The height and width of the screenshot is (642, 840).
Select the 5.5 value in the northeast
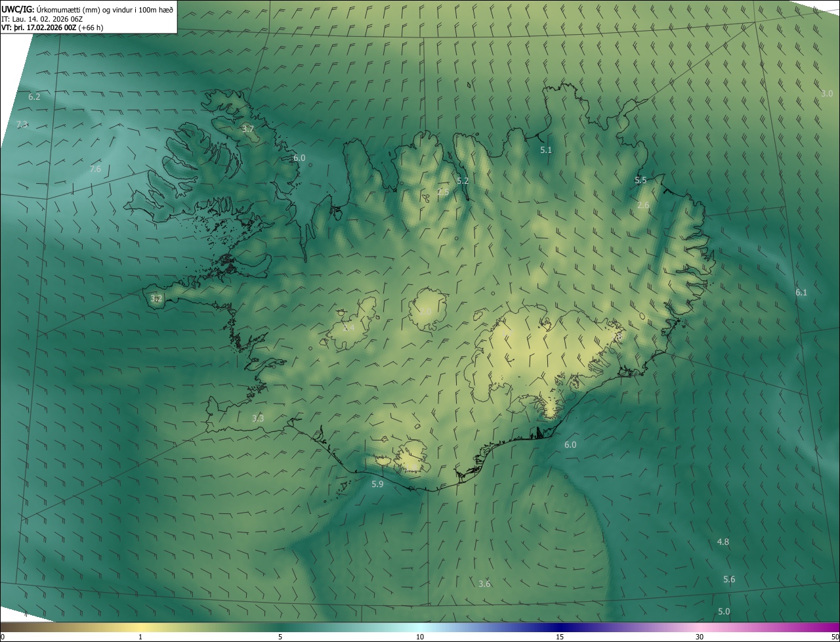click(640, 181)
